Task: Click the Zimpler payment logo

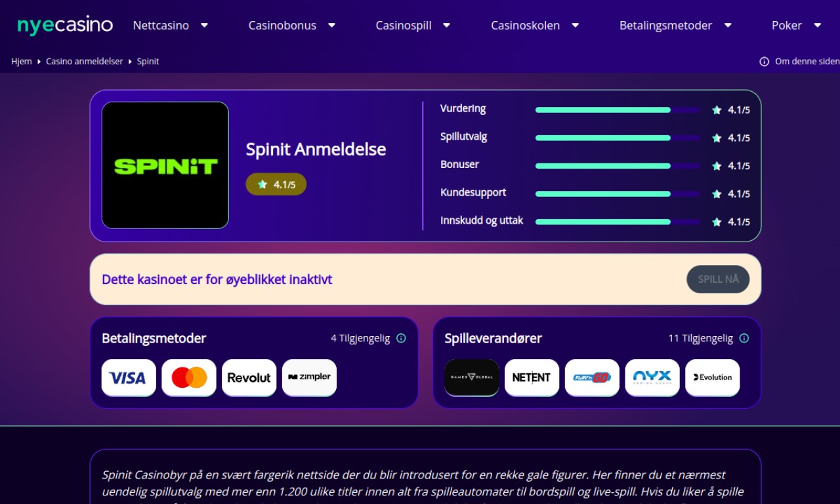Action: (310, 377)
